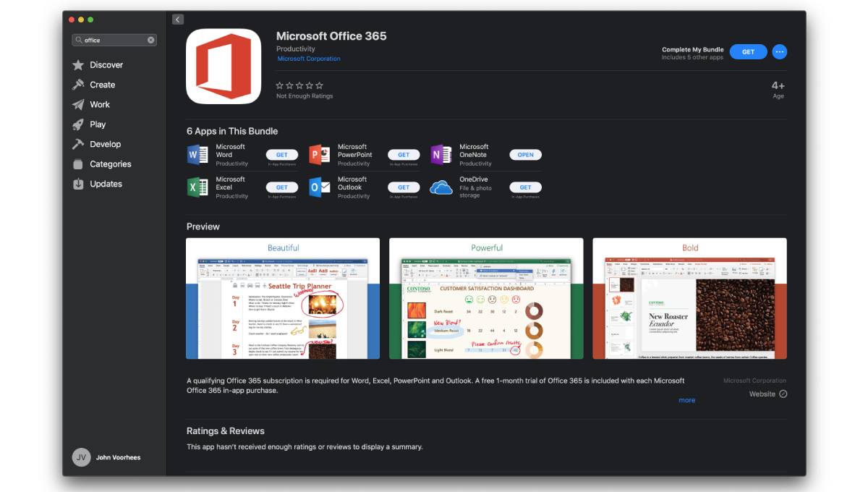This screenshot has width=868, height=492.
Task: Click the Microsoft Word app icon
Action: (x=197, y=154)
